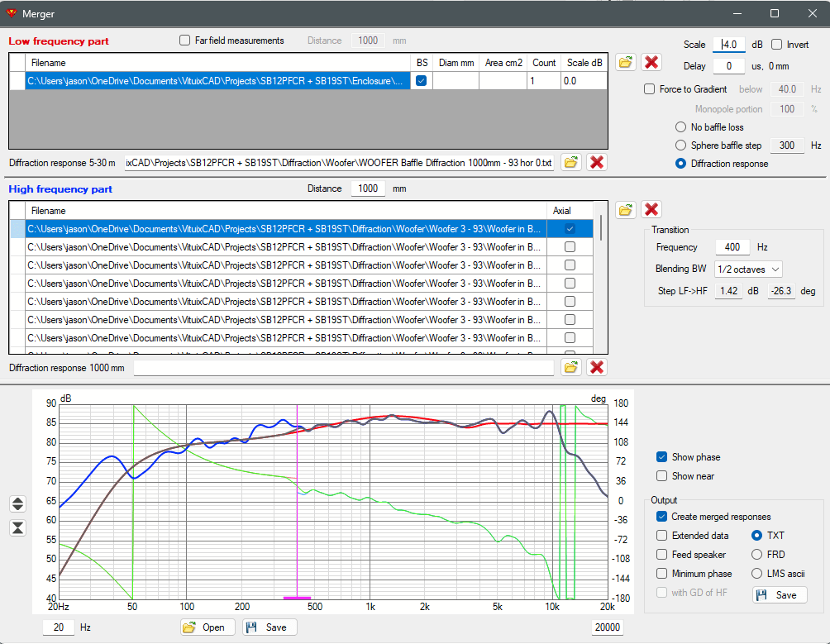Select No baffle loss radio button
830x644 pixels.
coord(680,127)
